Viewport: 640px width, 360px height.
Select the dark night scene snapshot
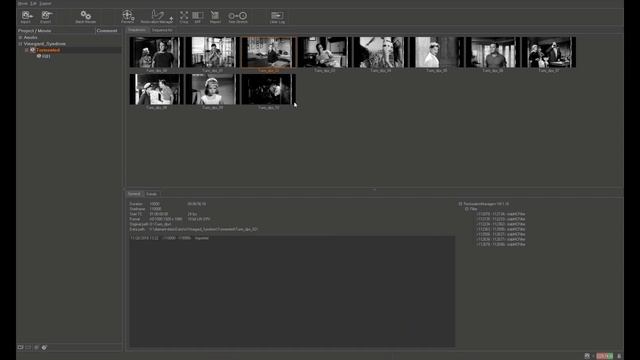[269, 89]
